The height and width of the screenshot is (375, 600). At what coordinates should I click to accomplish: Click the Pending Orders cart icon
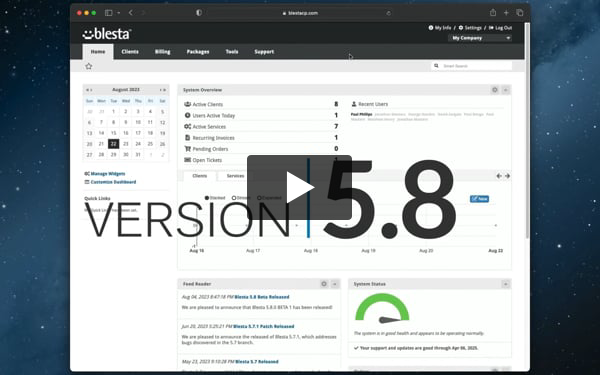[x=188, y=148]
